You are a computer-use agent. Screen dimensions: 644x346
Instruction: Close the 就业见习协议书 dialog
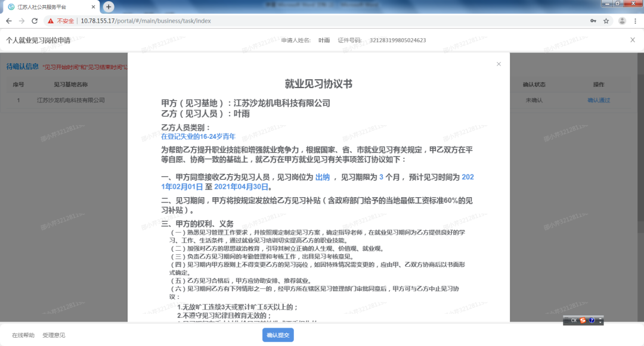[x=499, y=64]
